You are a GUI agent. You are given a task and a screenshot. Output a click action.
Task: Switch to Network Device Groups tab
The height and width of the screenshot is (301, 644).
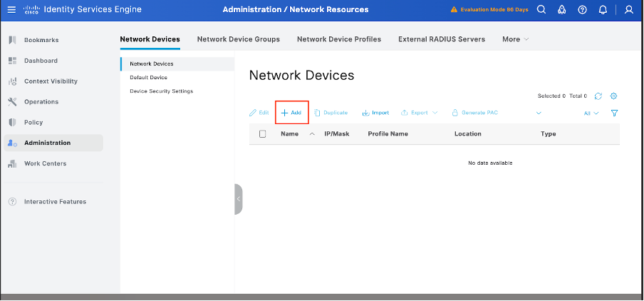tap(238, 39)
